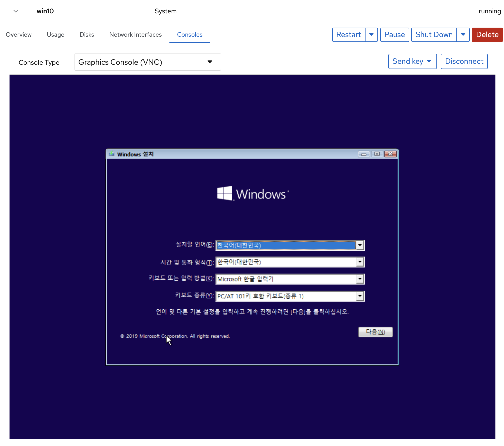Expand the Shut Down options arrow
Image resolution: width=504 pixels, height=446 pixels.
(x=463, y=35)
